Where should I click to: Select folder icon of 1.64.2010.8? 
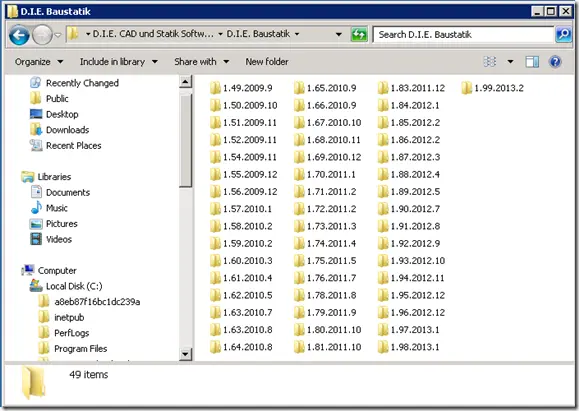[x=215, y=347]
